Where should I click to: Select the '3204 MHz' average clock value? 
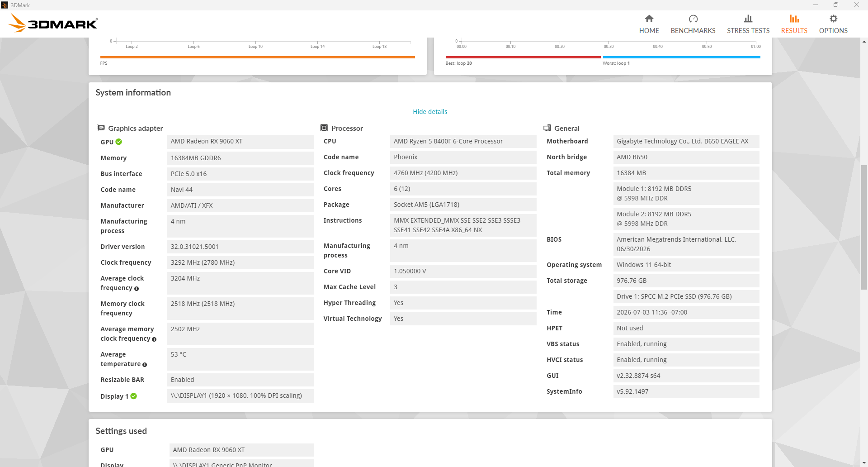241,283
